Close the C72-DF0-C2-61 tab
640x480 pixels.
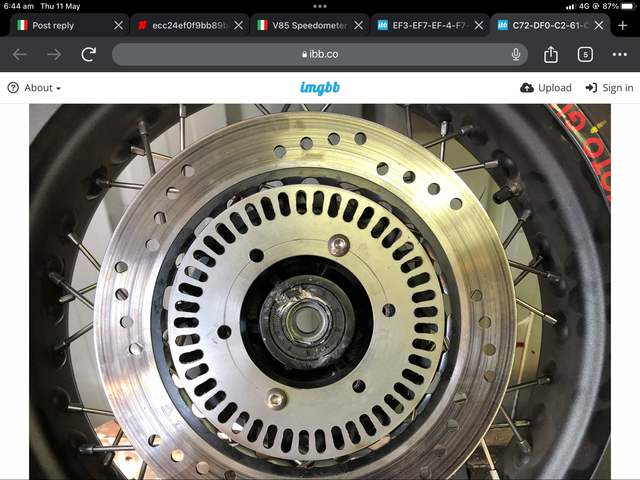coord(599,25)
